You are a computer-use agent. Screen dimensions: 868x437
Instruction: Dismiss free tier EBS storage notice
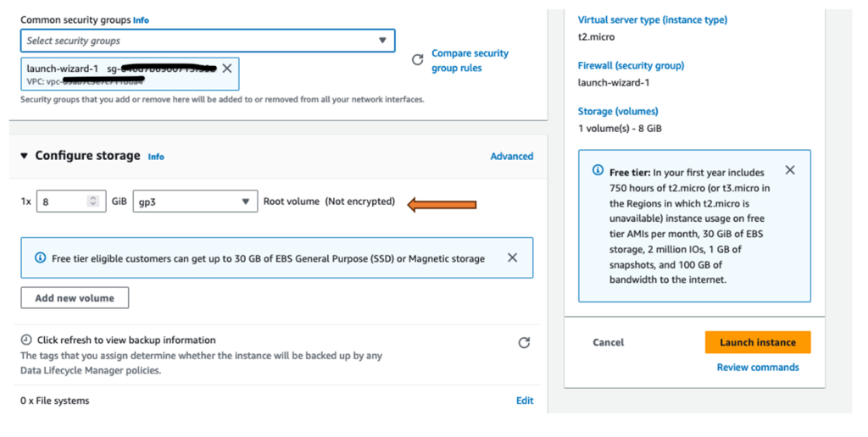(x=513, y=257)
